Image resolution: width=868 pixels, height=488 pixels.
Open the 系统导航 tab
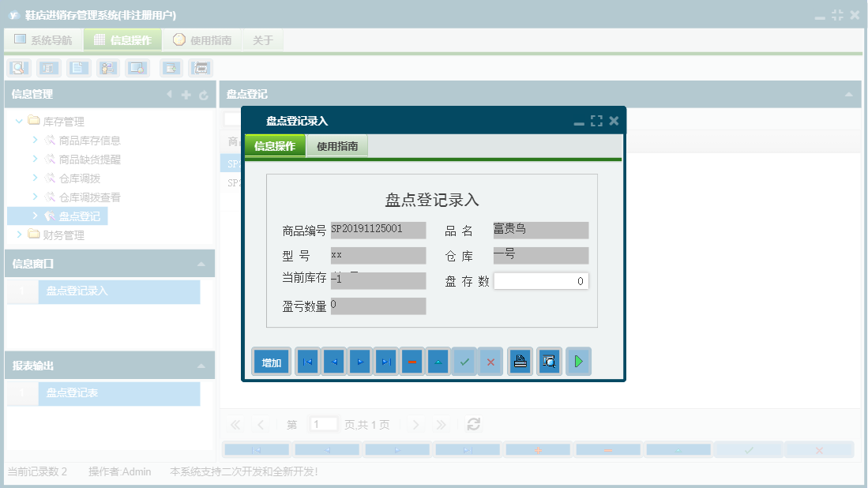pos(43,39)
